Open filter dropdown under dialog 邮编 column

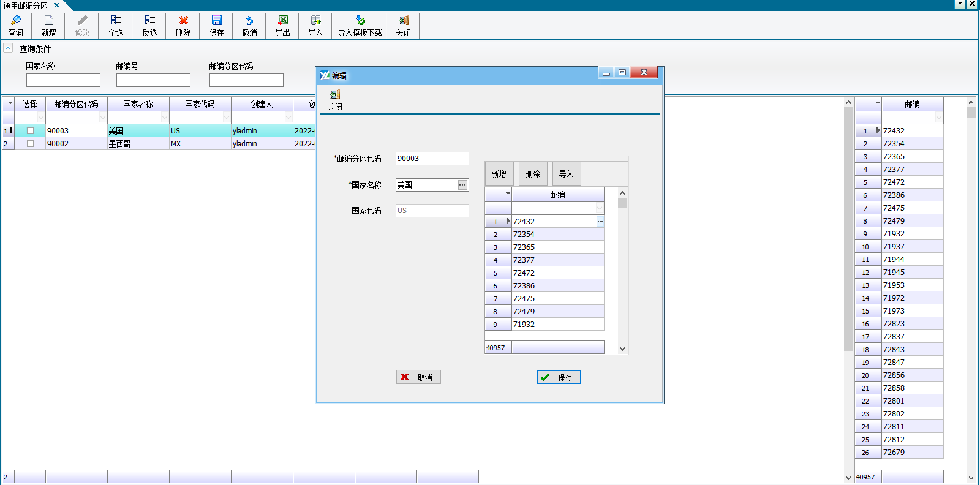[600, 208]
